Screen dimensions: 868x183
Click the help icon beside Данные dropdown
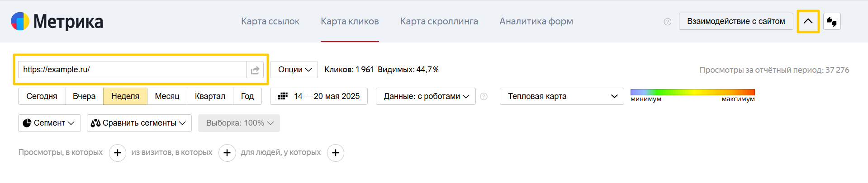tap(484, 96)
